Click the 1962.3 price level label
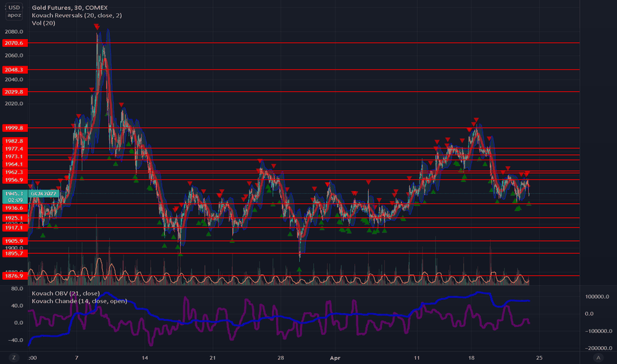Screen dimensions: 617x364 pyautogui.click(x=14, y=172)
